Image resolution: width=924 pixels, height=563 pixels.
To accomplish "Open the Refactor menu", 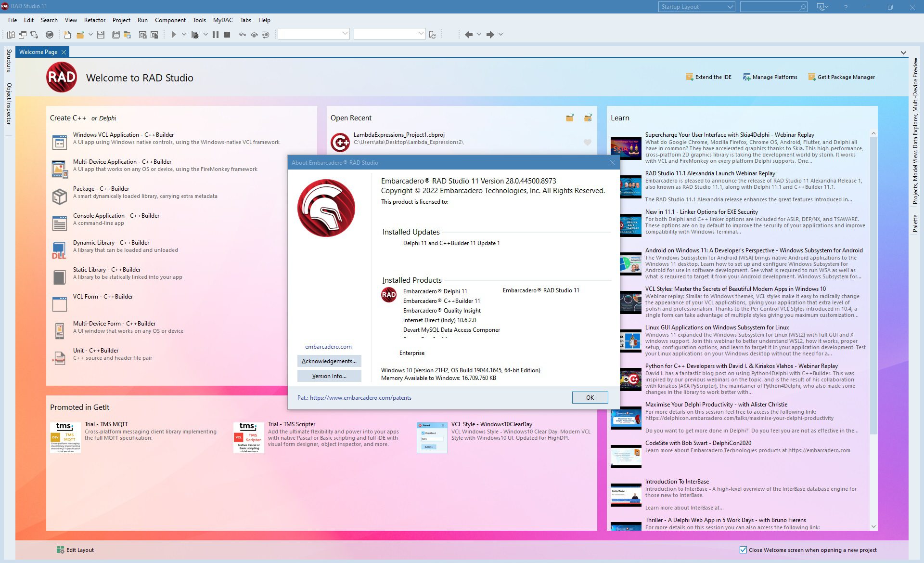I will [95, 20].
